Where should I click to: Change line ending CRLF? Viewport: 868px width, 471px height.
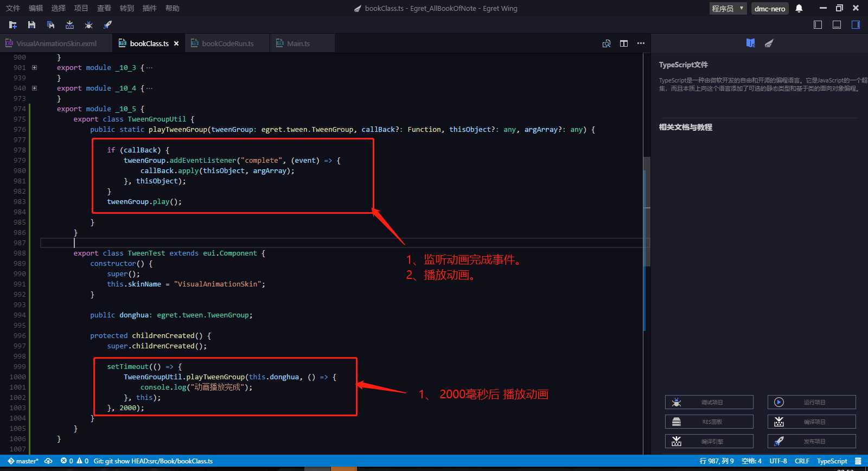point(802,461)
